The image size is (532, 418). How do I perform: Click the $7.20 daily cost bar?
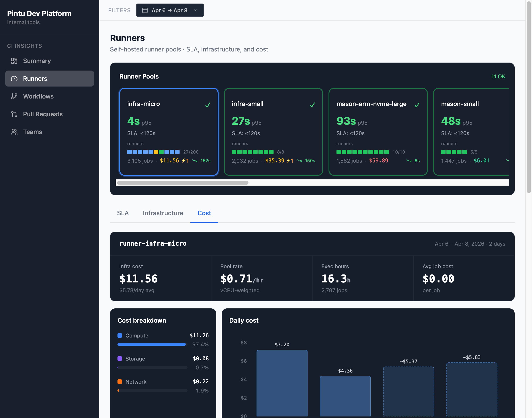[282, 383]
